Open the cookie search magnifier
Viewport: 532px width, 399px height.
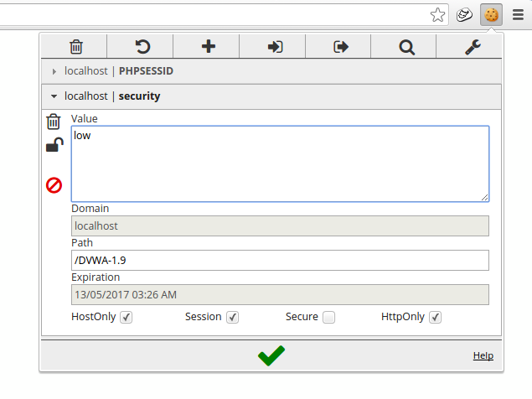tap(406, 47)
